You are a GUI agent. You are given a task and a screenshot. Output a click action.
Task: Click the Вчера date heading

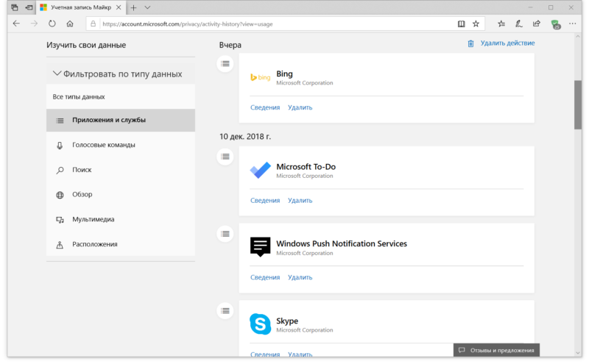[230, 45]
